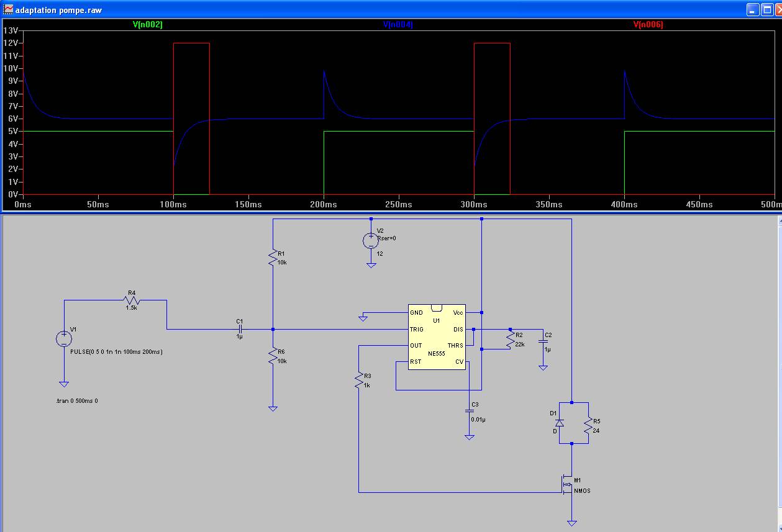Click the .tran 0 500ms 0 directive
Viewport: 782px width, 532px height.
tap(76, 401)
